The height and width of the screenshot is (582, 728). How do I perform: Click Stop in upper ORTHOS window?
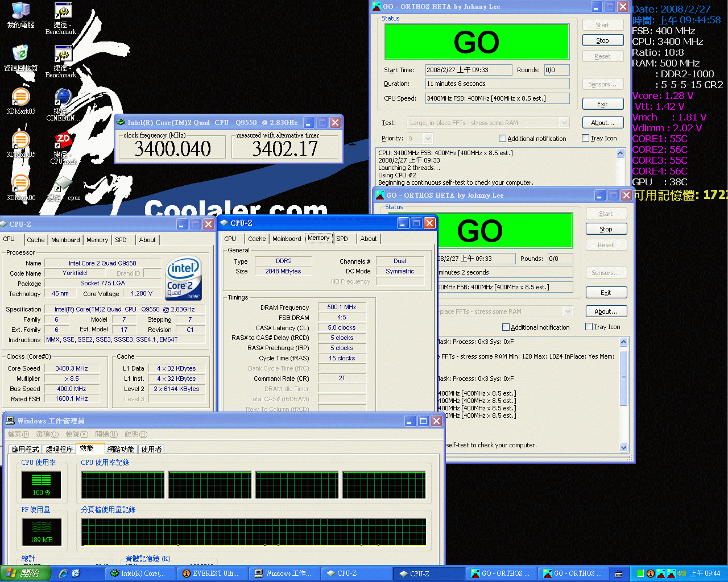click(603, 40)
